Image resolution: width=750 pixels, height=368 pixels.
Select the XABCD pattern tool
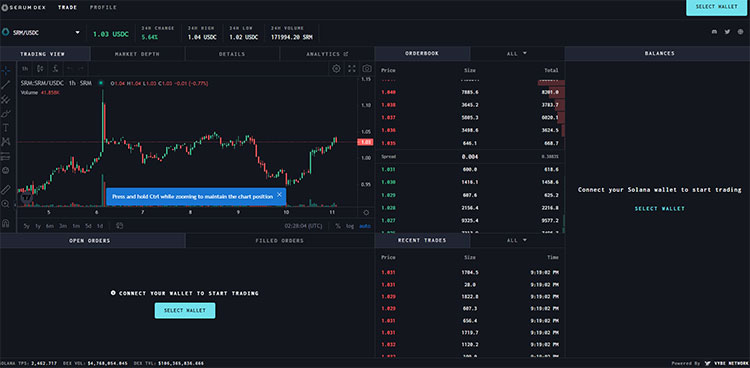click(x=6, y=142)
